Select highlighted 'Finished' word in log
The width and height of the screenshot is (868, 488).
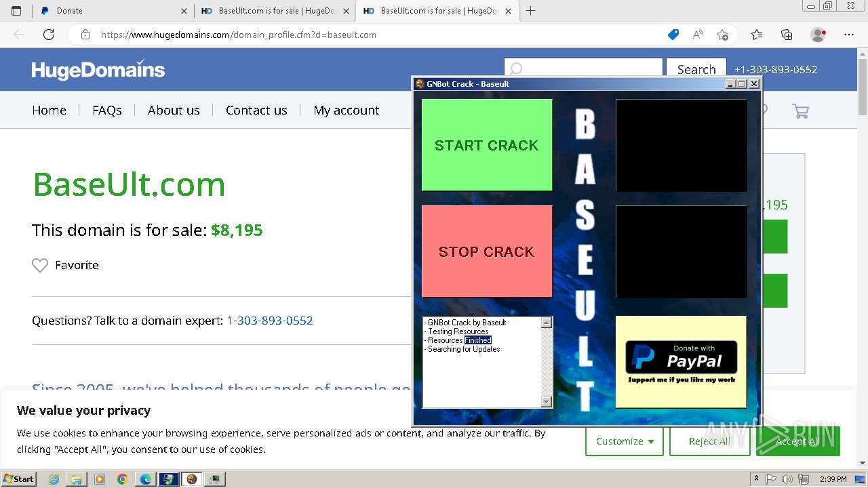pyautogui.click(x=478, y=340)
